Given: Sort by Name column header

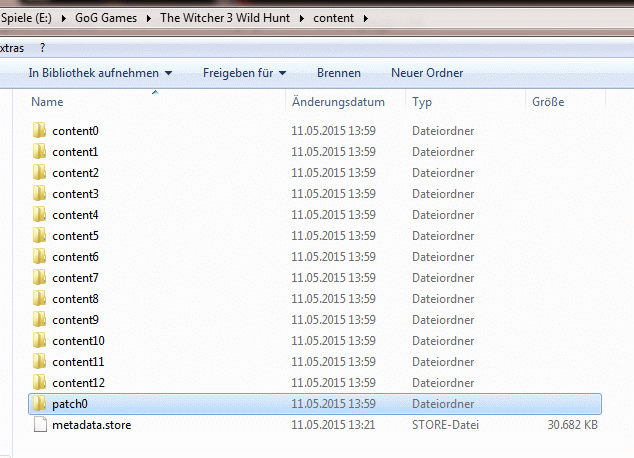Looking at the screenshot, I should coord(47,102).
